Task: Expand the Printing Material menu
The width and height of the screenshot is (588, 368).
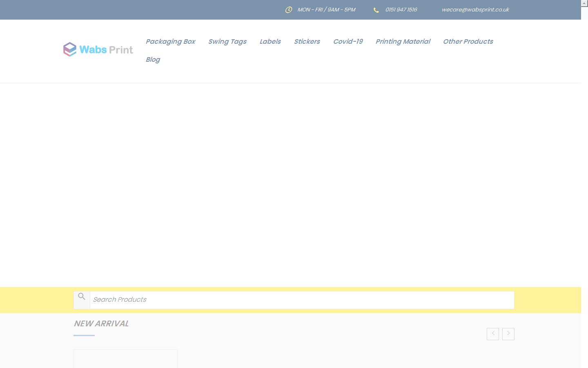Action: 403,41
